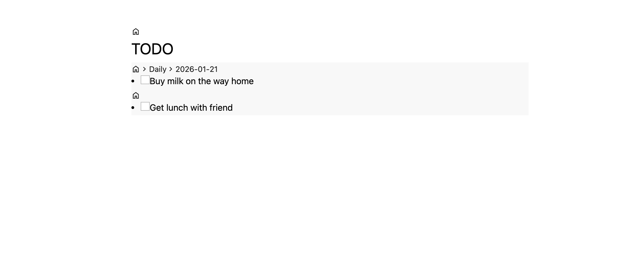
Task: Click the bullet point before the milk task
Action: click(133, 81)
